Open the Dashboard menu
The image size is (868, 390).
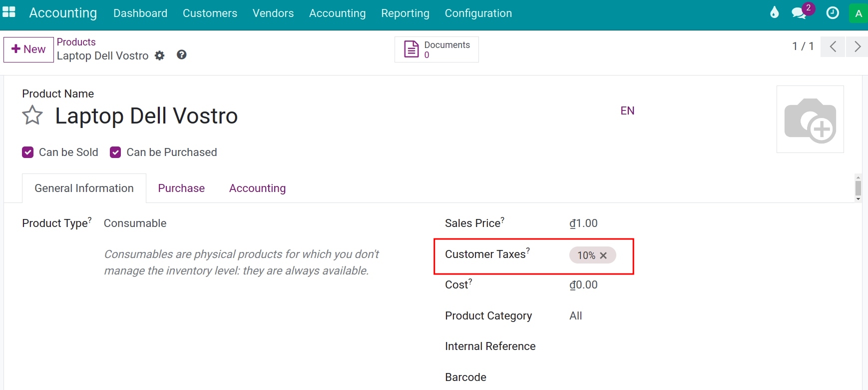pyautogui.click(x=140, y=13)
